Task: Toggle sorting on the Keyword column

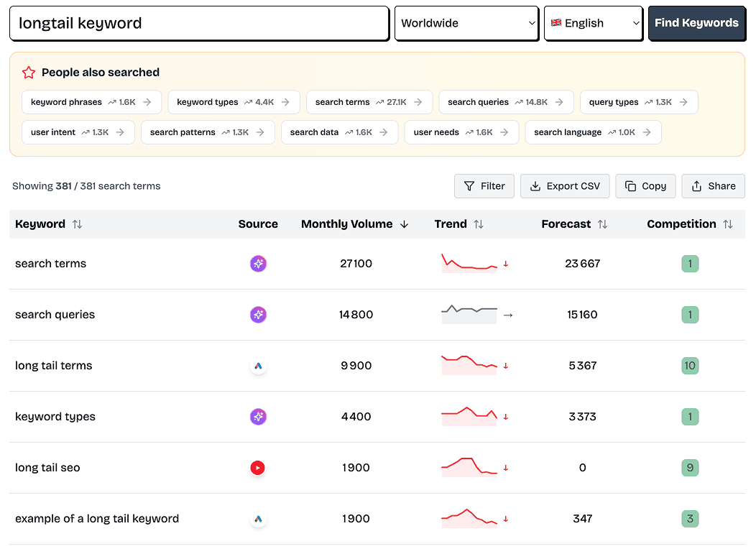Action: pyautogui.click(x=76, y=223)
